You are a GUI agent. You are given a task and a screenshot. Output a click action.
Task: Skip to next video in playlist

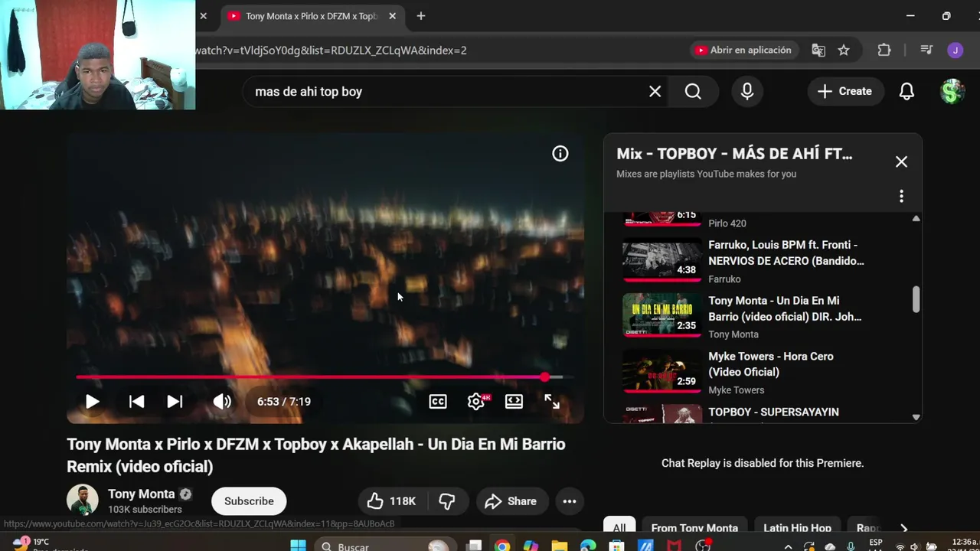(x=175, y=402)
